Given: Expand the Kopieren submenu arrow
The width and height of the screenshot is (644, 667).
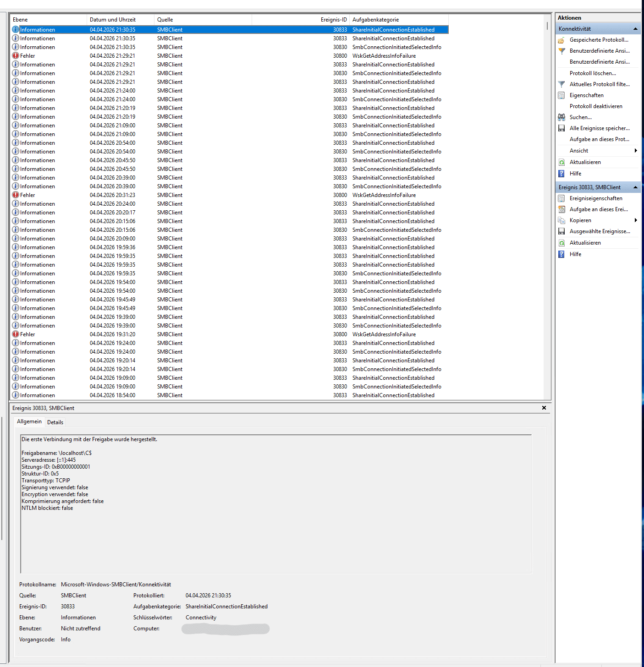Looking at the screenshot, I should (x=636, y=220).
